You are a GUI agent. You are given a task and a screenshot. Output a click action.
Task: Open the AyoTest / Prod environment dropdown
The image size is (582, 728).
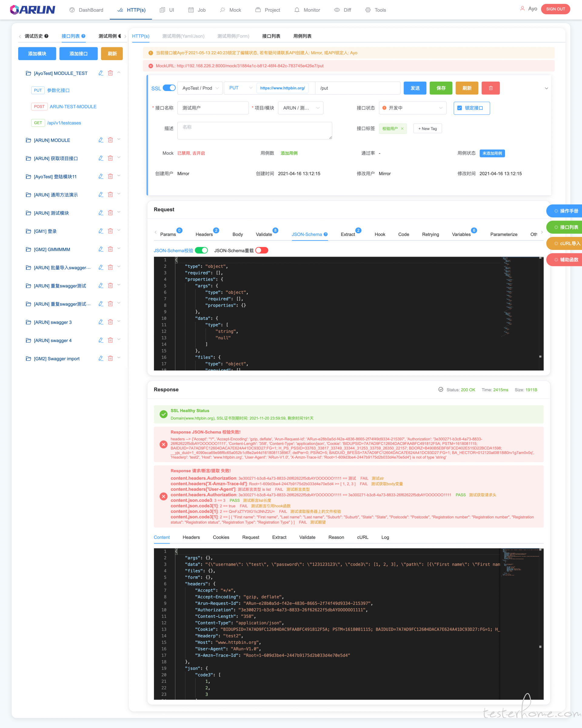pyautogui.click(x=200, y=88)
